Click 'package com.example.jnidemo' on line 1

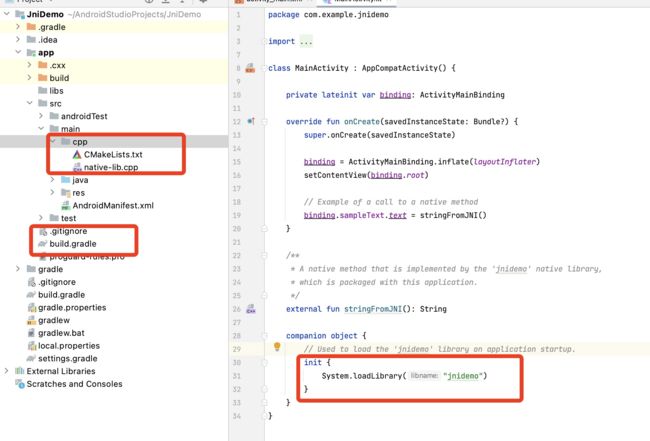coord(328,15)
